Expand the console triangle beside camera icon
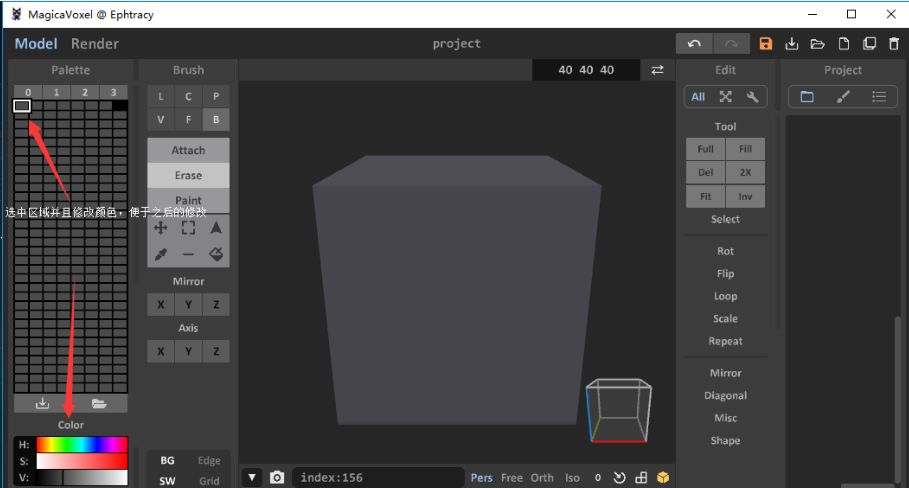The width and height of the screenshot is (909, 488). coord(253,478)
